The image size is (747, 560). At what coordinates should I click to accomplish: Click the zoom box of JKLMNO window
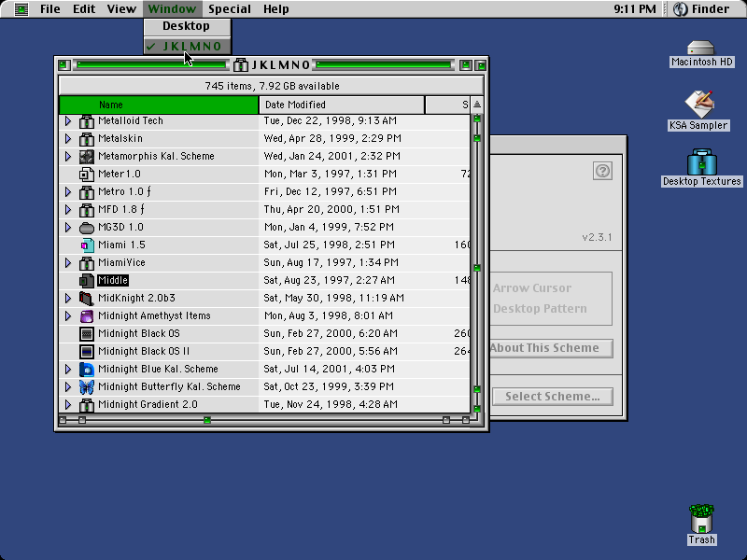[465, 65]
